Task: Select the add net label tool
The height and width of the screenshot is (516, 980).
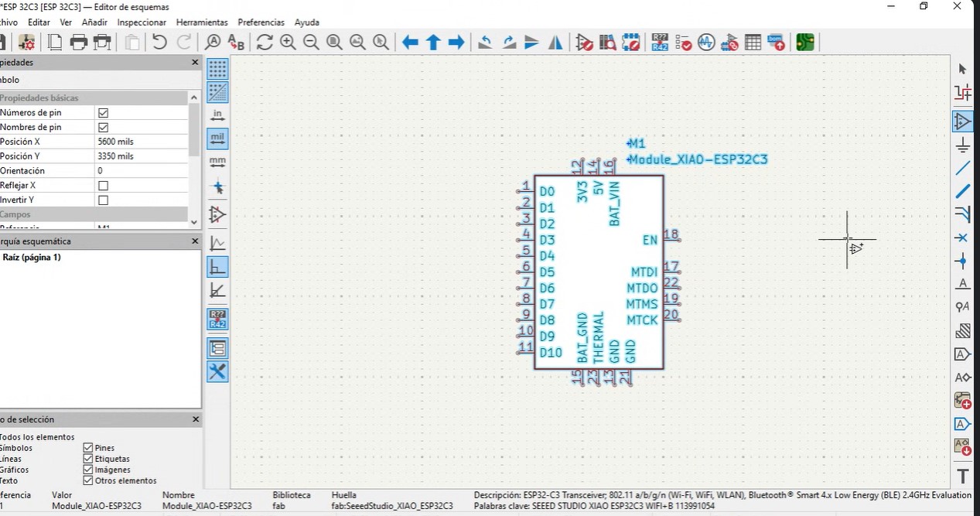Action: [963, 284]
